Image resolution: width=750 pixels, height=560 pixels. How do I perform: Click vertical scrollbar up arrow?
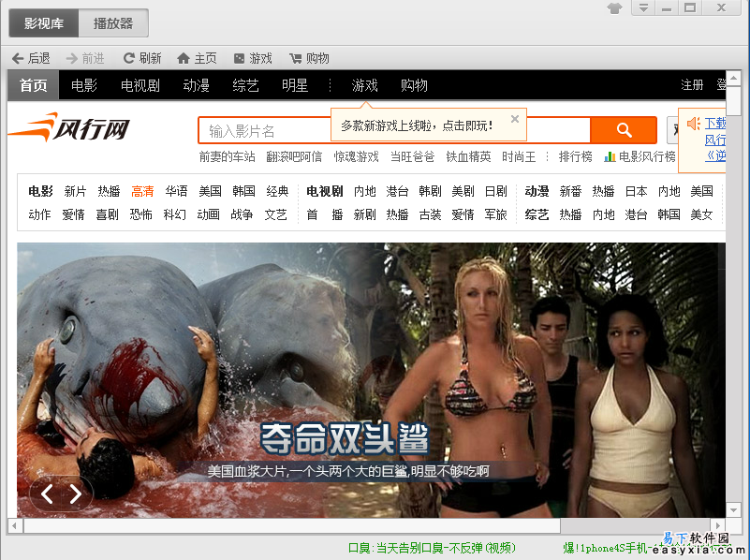click(x=733, y=77)
